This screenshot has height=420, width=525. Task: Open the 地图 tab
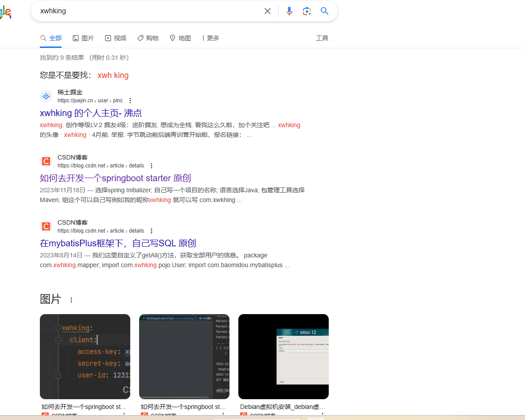coord(180,38)
